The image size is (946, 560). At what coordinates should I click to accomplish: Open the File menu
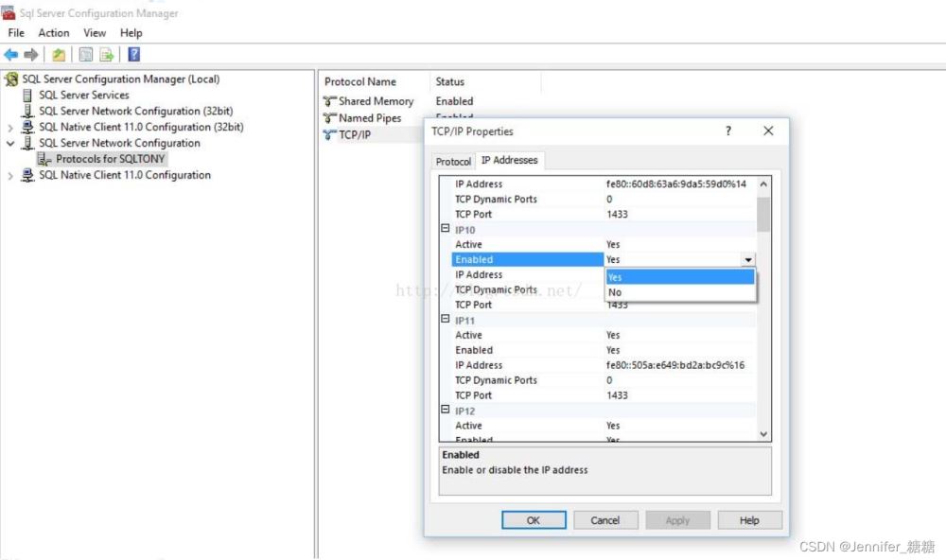tap(16, 33)
